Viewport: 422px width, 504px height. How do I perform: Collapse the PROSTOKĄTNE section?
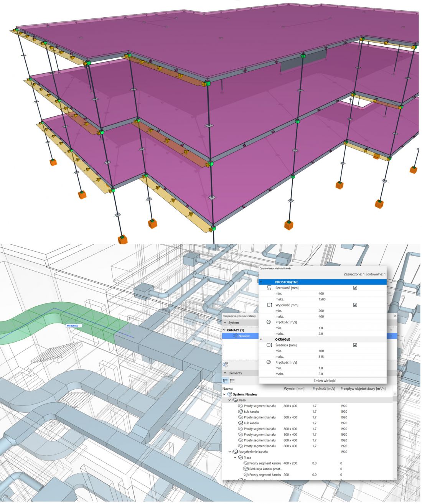coord(261,283)
